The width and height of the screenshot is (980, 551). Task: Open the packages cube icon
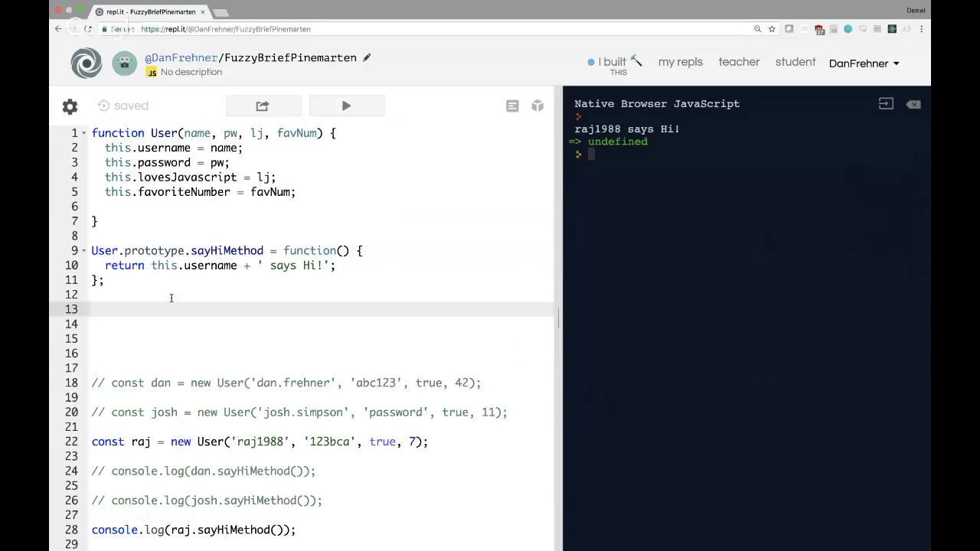(x=537, y=106)
